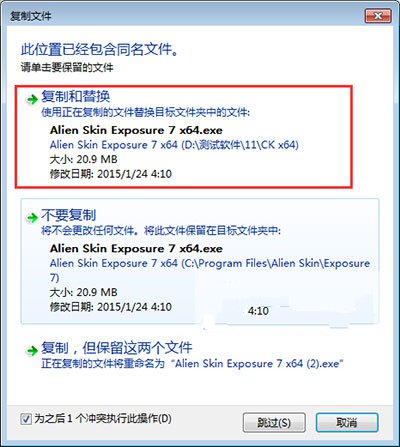Click green arrow next to 复制，但保留这两个文件
This screenshot has width=400, height=447.
32,350
